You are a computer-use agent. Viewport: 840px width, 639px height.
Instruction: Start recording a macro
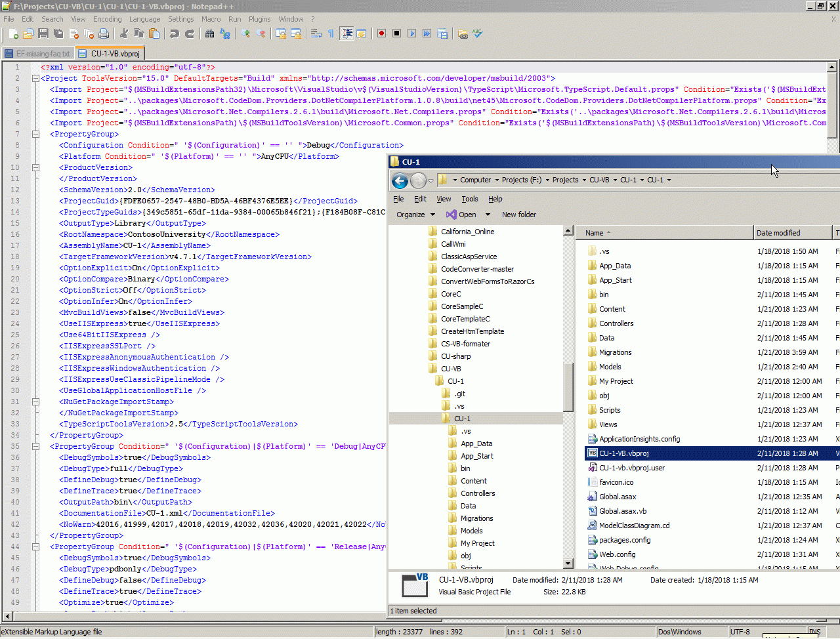(381, 33)
